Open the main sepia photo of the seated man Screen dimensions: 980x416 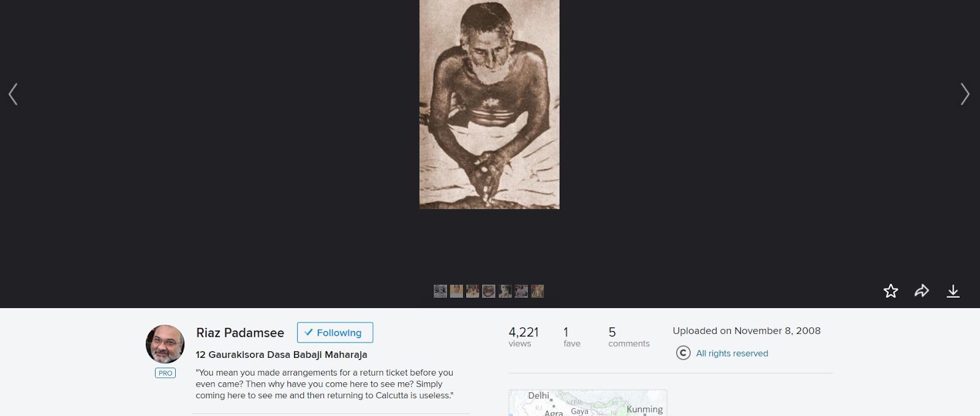(489, 104)
